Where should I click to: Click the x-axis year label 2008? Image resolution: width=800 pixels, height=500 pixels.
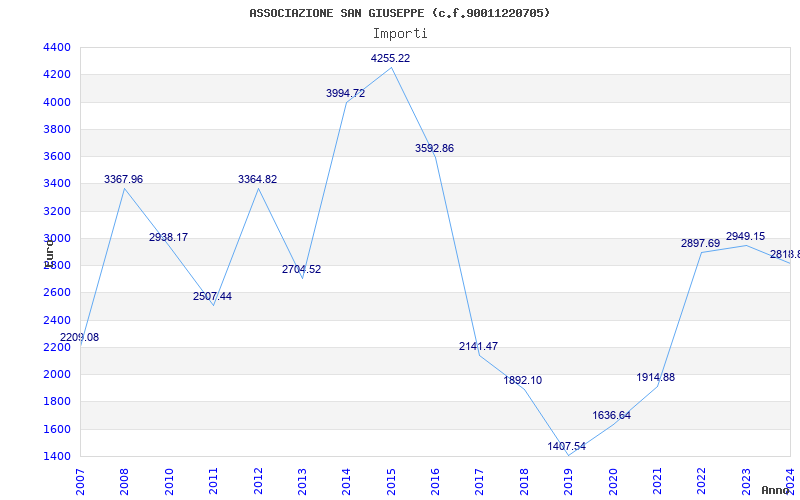[x=124, y=482]
